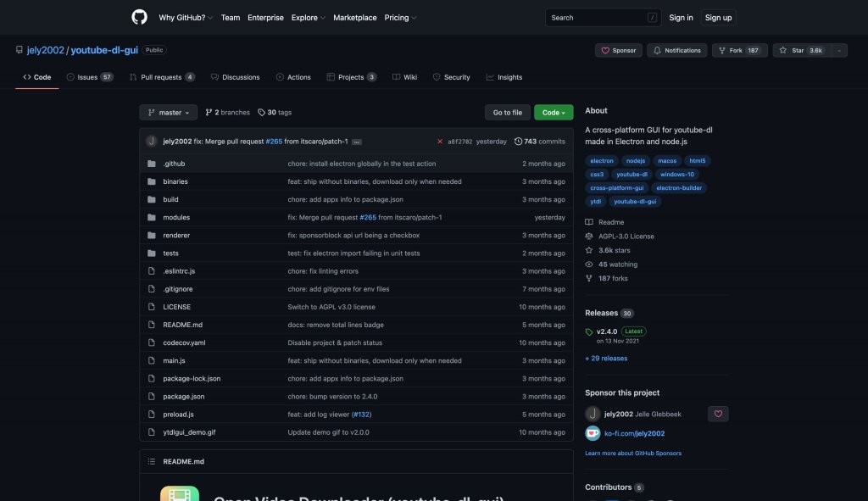This screenshot has height=501, width=868.
Task: Expand the commit message ellipsis
Action: click(x=357, y=142)
